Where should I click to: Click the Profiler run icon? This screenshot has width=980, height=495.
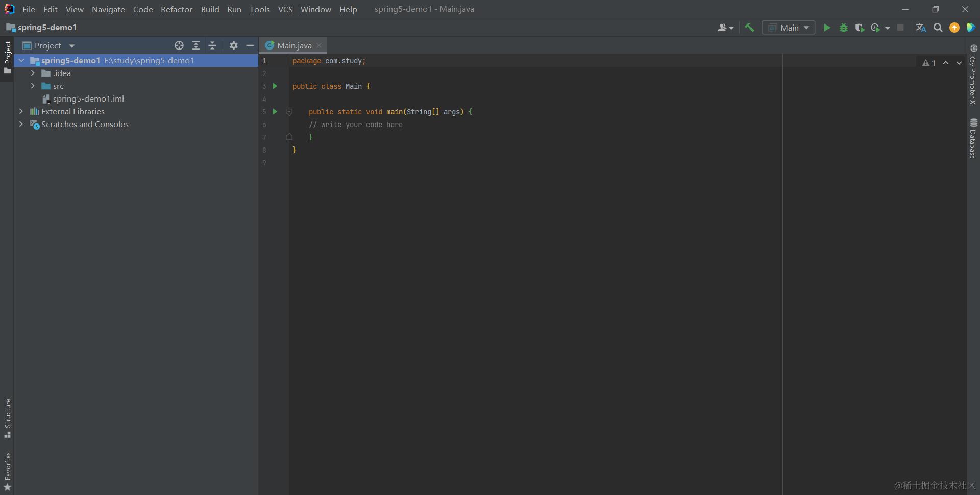875,28
